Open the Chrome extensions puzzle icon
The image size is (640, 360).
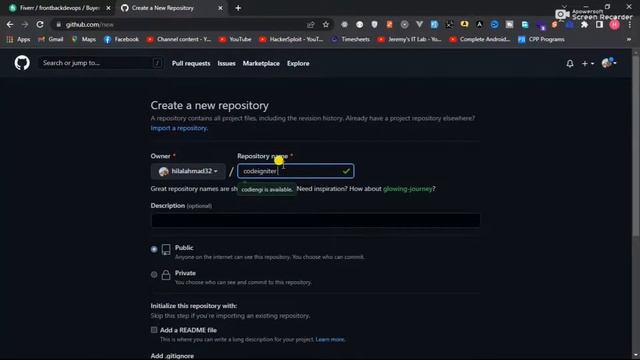pos(584,24)
